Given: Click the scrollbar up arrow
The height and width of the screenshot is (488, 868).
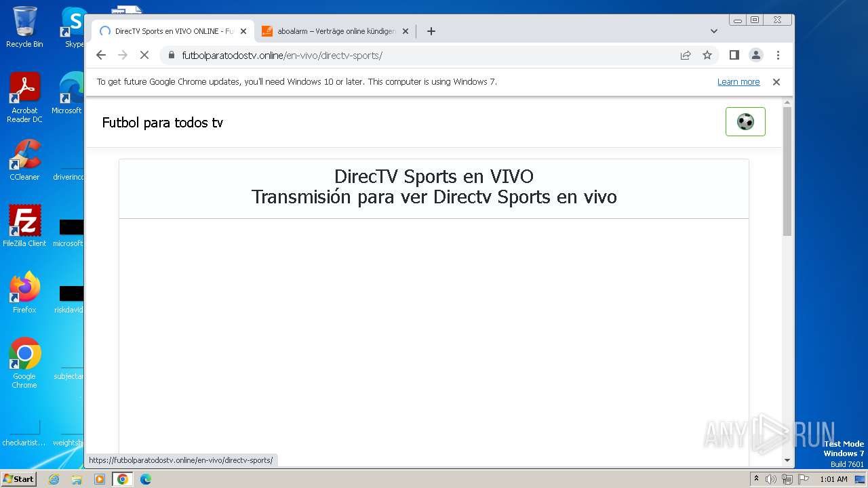Looking at the screenshot, I should coord(787,102).
